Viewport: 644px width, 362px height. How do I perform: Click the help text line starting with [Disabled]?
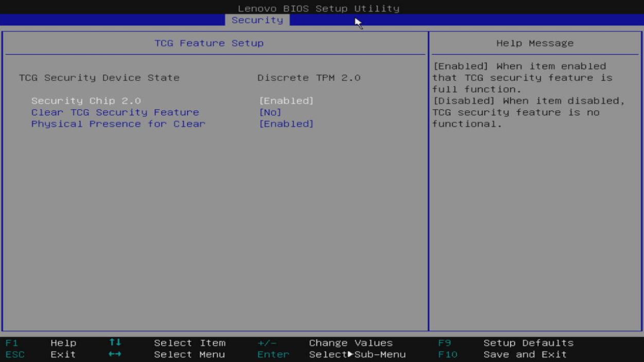pyautogui.click(x=529, y=101)
